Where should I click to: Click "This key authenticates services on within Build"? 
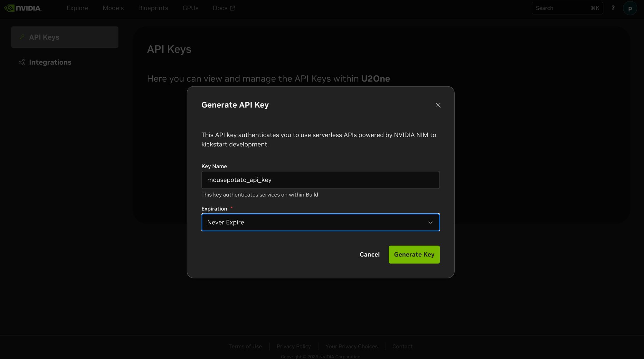point(260,195)
